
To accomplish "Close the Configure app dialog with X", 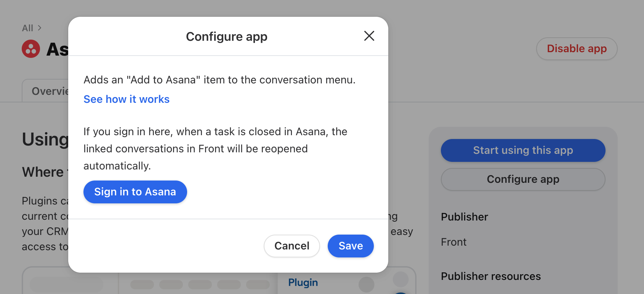I will tap(369, 36).
